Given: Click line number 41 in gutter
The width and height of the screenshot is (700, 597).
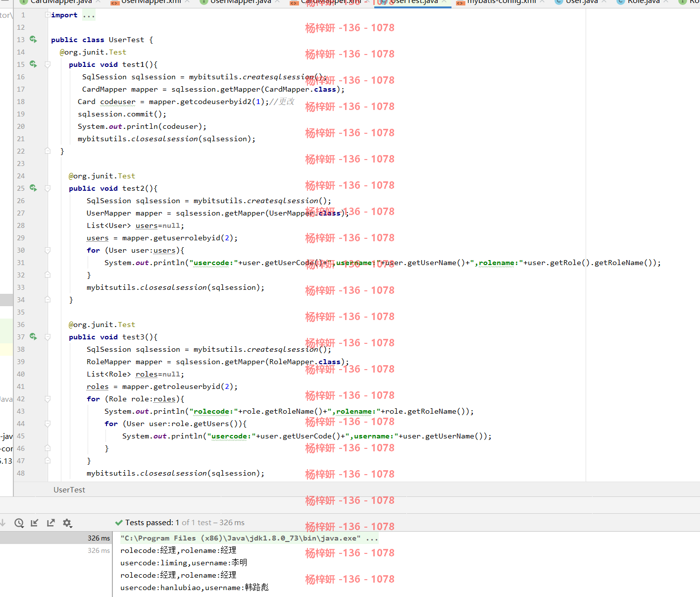Looking at the screenshot, I should [21, 386].
